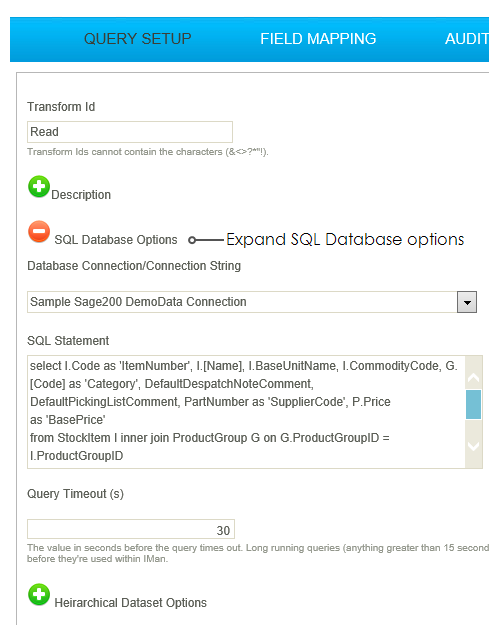499x635 pixels.
Task: Select the Sample Sage200 DemoData Connection combo box
Action: pyautogui.click(x=252, y=302)
